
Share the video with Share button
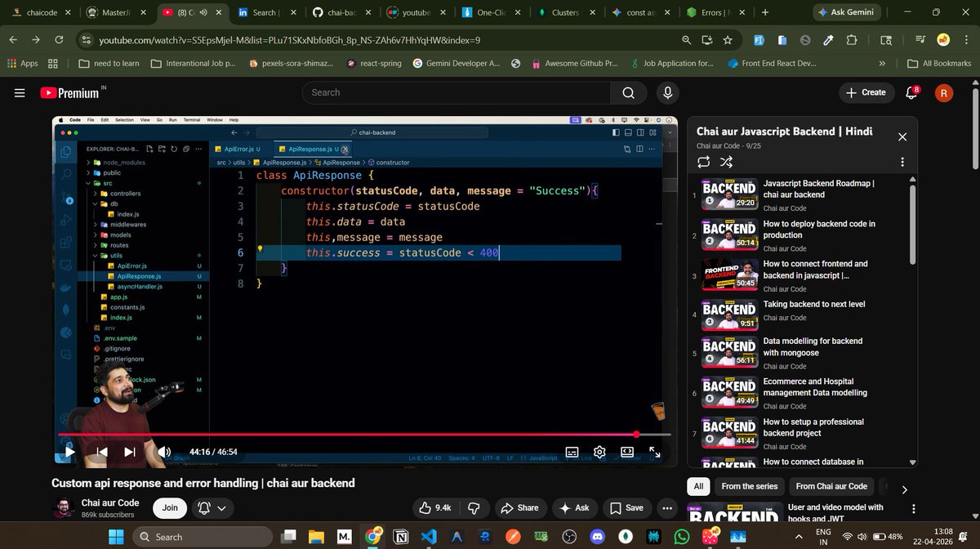(519, 507)
